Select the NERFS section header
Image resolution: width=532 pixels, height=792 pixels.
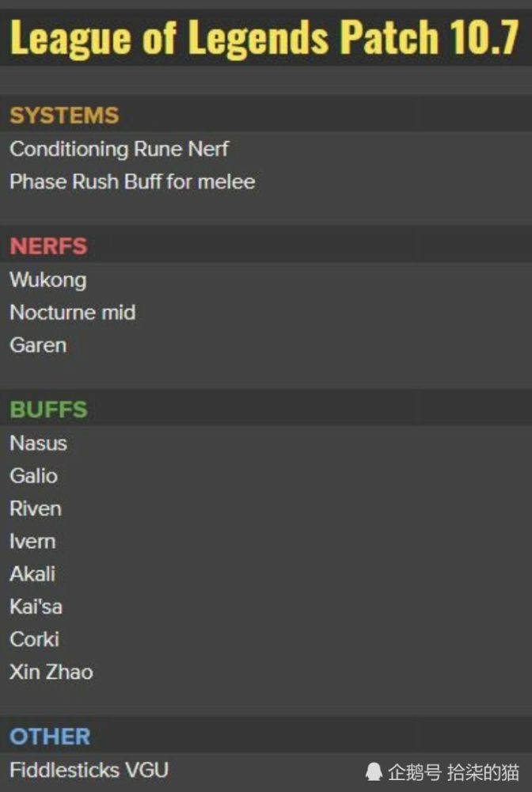(x=48, y=246)
